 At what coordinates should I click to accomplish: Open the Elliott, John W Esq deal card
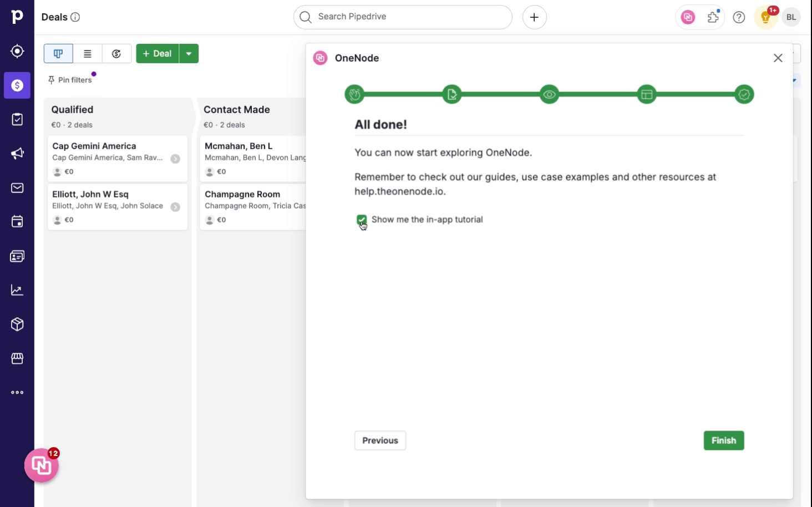click(118, 207)
